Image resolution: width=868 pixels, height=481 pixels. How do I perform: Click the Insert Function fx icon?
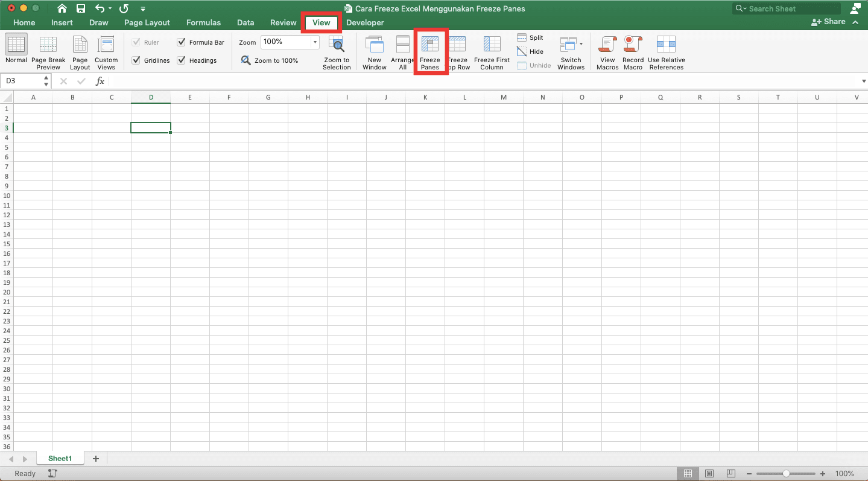(x=100, y=81)
